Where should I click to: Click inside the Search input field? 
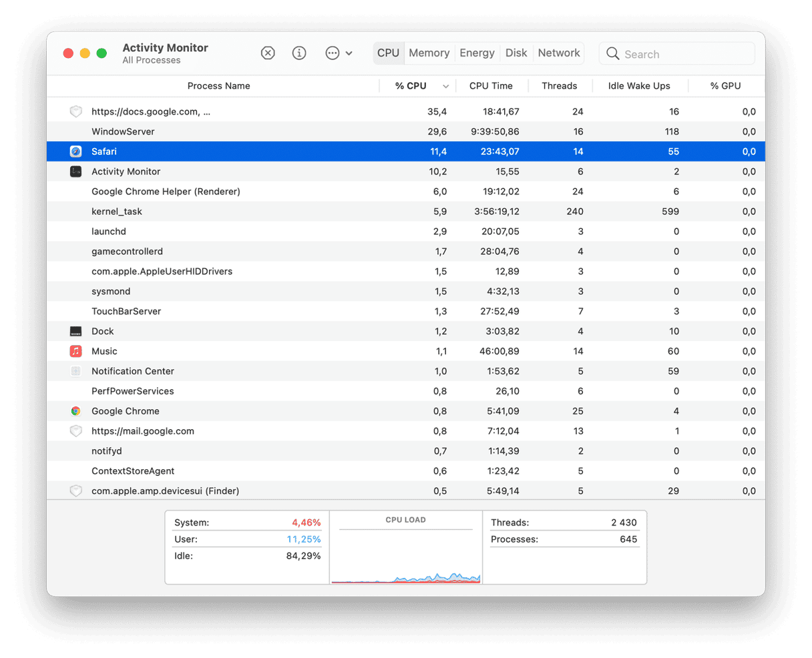tap(674, 53)
